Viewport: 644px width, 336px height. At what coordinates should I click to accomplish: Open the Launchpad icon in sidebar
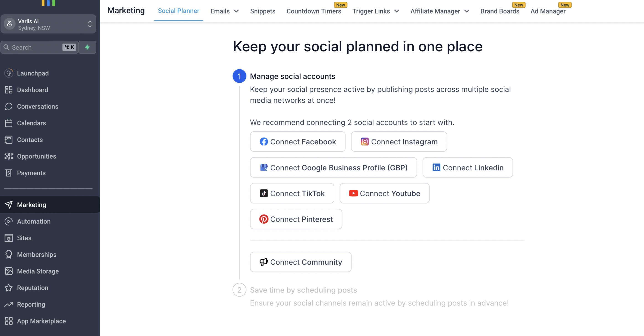point(9,73)
